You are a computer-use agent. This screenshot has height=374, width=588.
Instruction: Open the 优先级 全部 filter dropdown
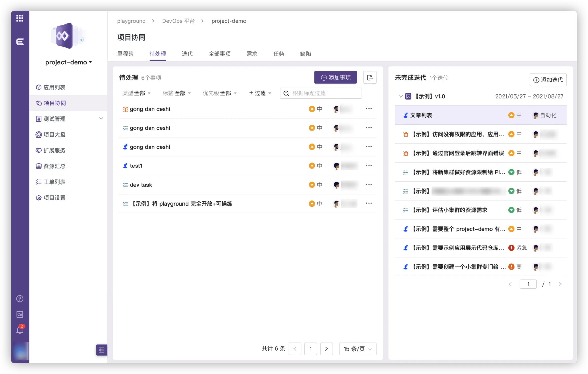click(219, 93)
